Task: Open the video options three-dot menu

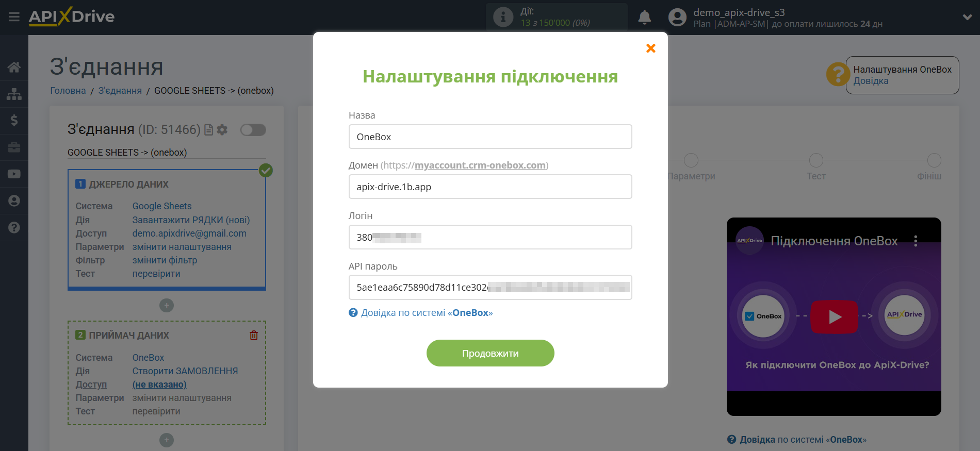Action: (916, 241)
